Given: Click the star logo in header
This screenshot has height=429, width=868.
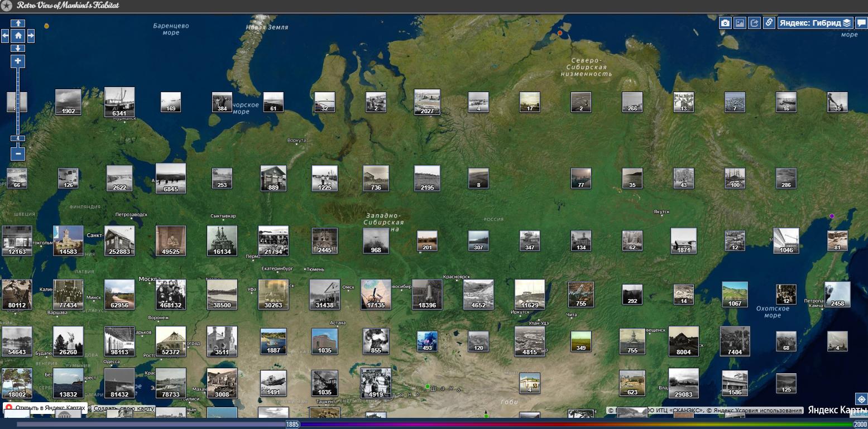Looking at the screenshot, I should pyautogui.click(x=7, y=6).
